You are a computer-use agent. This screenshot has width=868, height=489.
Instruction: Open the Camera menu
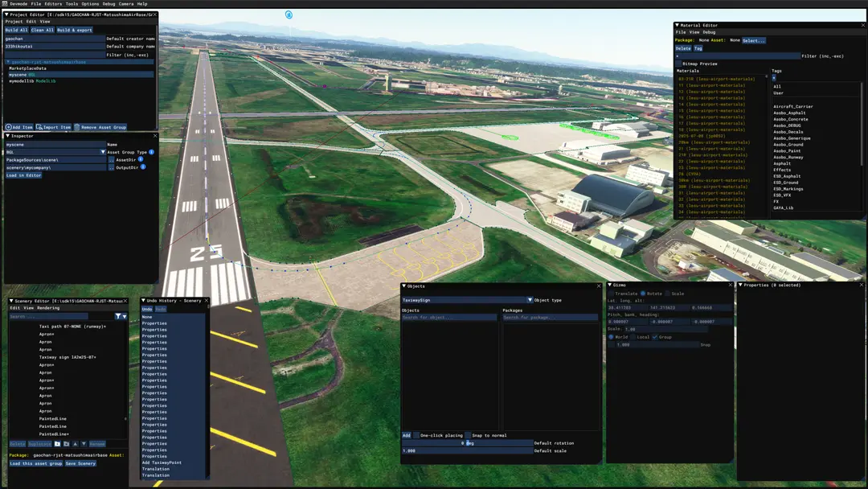126,4
